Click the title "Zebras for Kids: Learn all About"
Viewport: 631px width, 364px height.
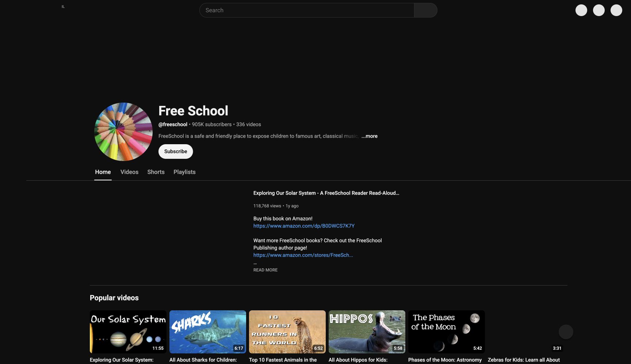coord(524,360)
